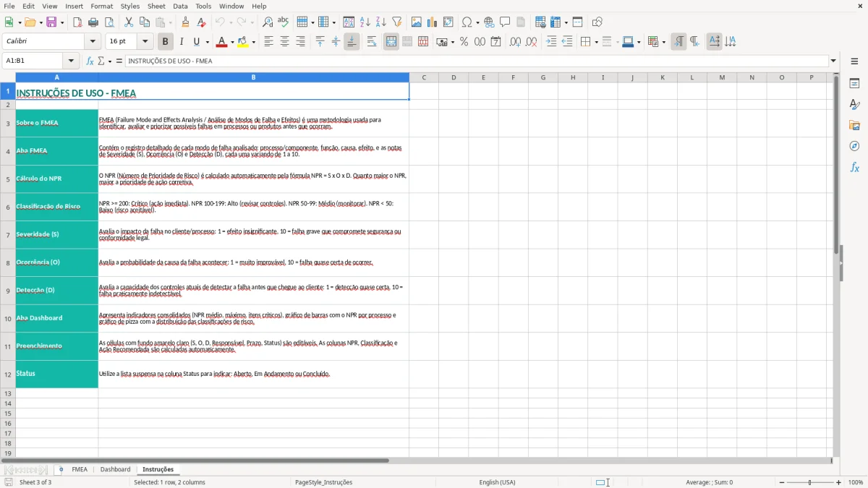
Task: Copy selection using the Copy icon
Action: tap(145, 22)
